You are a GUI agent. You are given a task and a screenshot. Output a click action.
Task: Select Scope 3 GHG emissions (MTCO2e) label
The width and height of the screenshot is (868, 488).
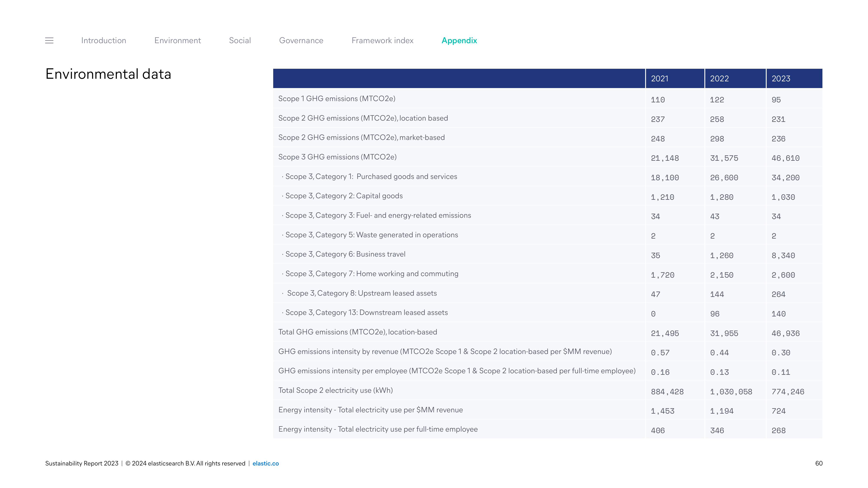pyautogui.click(x=337, y=157)
